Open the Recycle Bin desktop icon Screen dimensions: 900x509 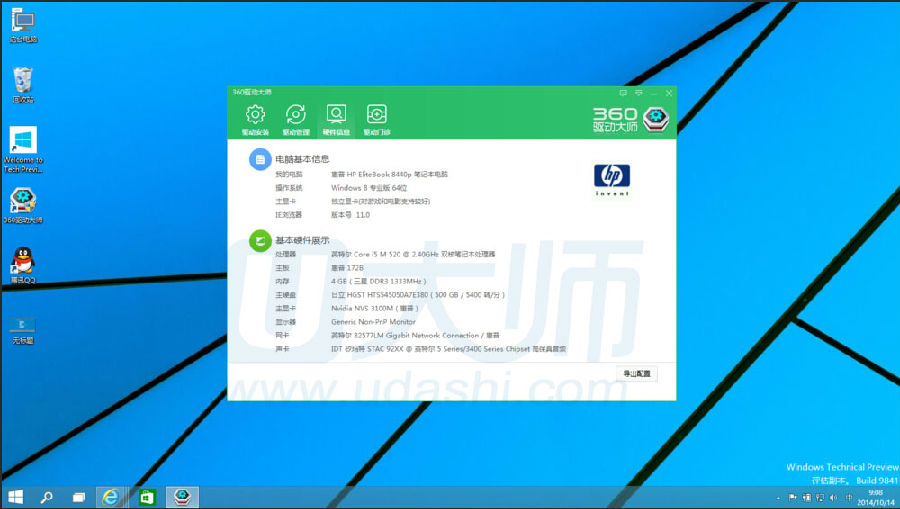[23, 83]
